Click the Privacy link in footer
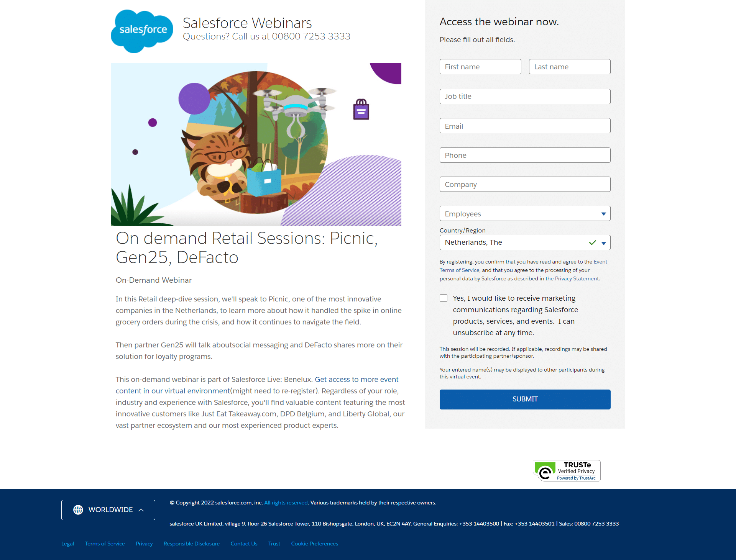 tap(144, 544)
